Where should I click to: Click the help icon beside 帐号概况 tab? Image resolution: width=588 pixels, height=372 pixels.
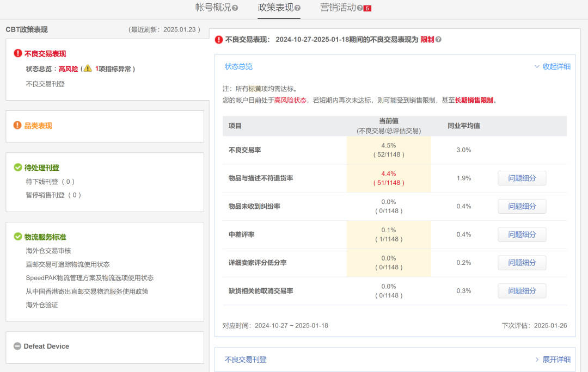236,8
